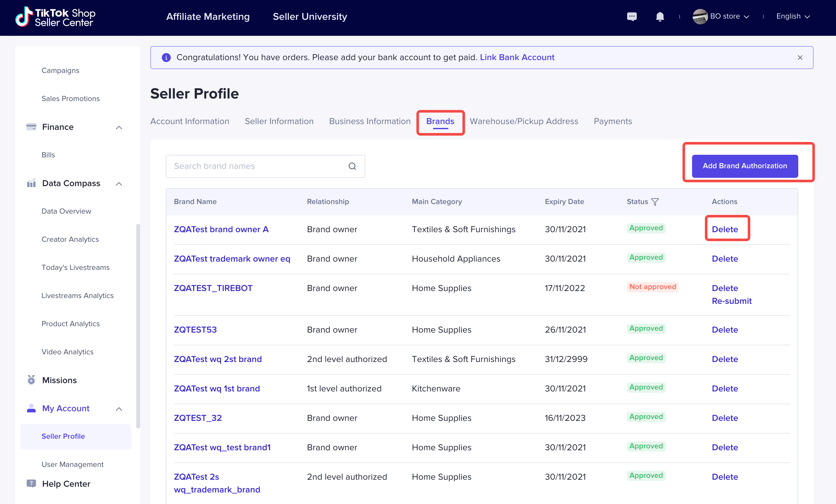Click the TikTok Shop Seller Center logo
Screen dimensions: 836x504
click(56, 17)
